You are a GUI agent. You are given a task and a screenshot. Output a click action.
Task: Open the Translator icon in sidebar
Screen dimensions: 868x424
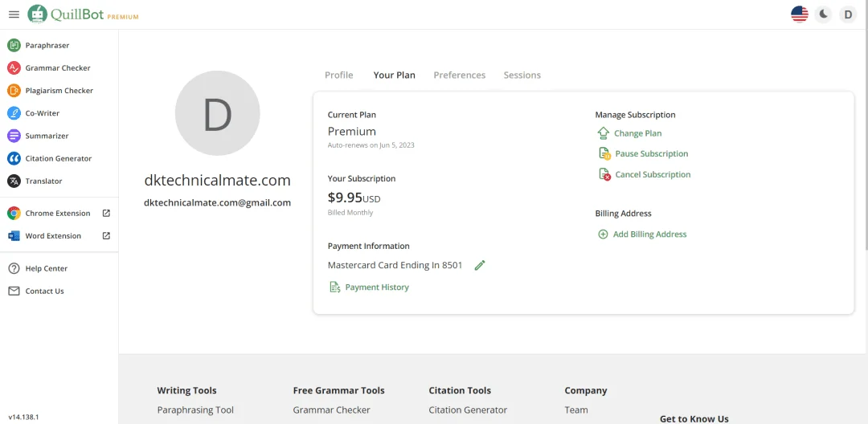click(14, 181)
